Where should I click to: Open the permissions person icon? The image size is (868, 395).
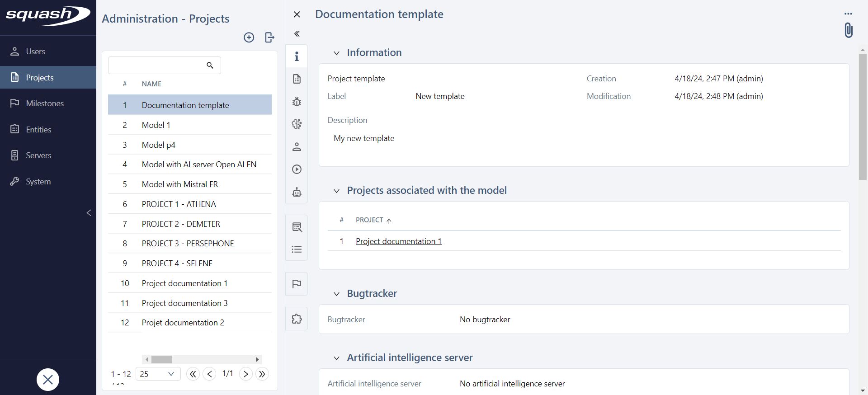(297, 147)
